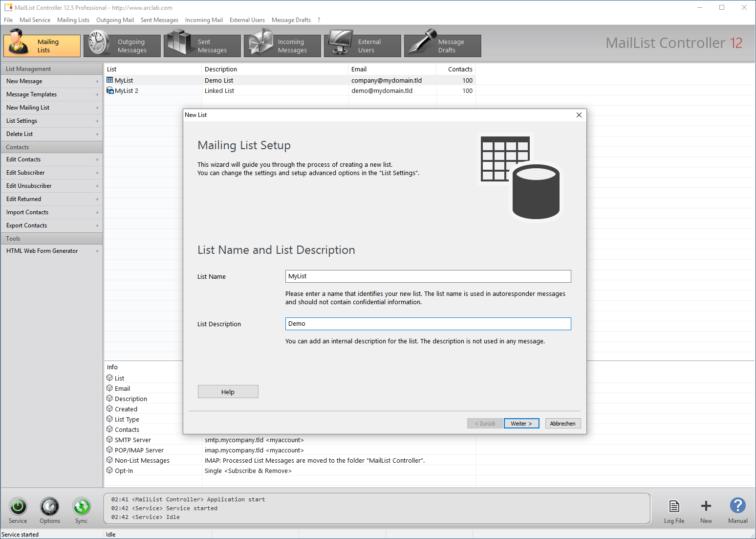756x539 pixels.
Task: Click the New plus icon
Action: click(x=706, y=507)
